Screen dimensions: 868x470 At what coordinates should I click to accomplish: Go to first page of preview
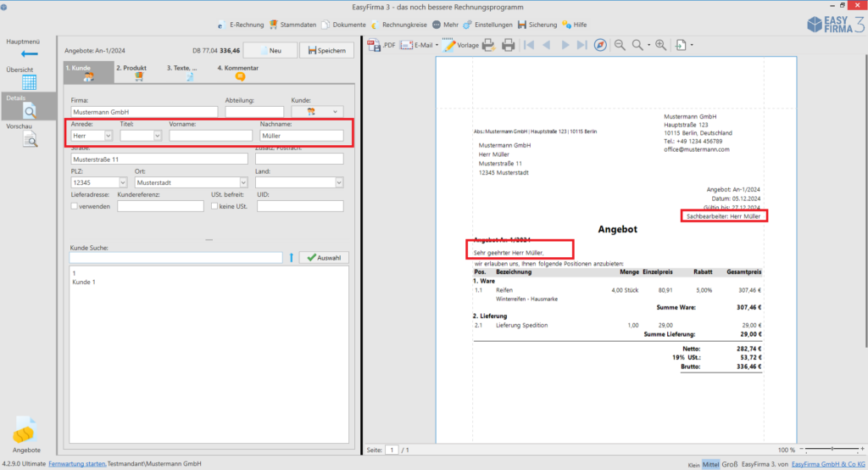pyautogui.click(x=529, y=45)
